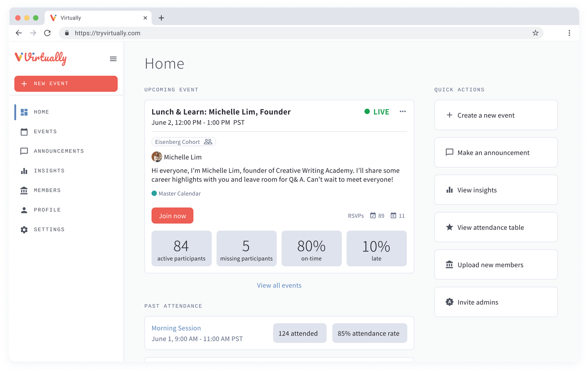Select Home in the sidebar navigation

(x=41, y=112)
